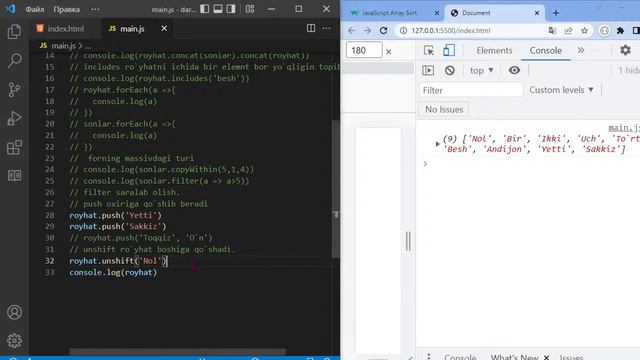Open the Explorer view in VS Code
The image size is (640, 360).
[14, 31]
